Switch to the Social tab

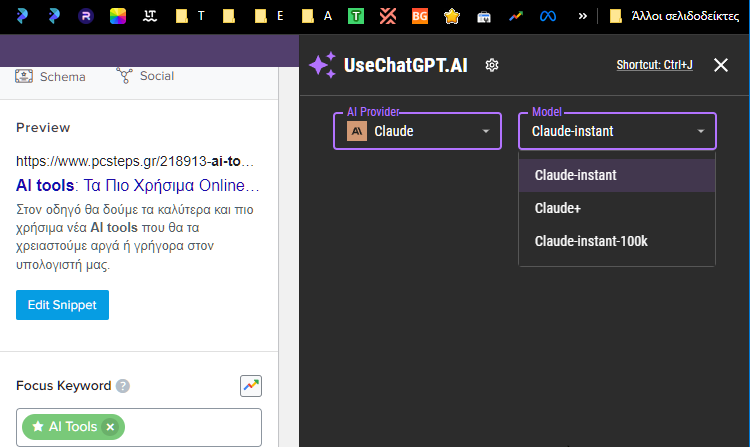145,76
